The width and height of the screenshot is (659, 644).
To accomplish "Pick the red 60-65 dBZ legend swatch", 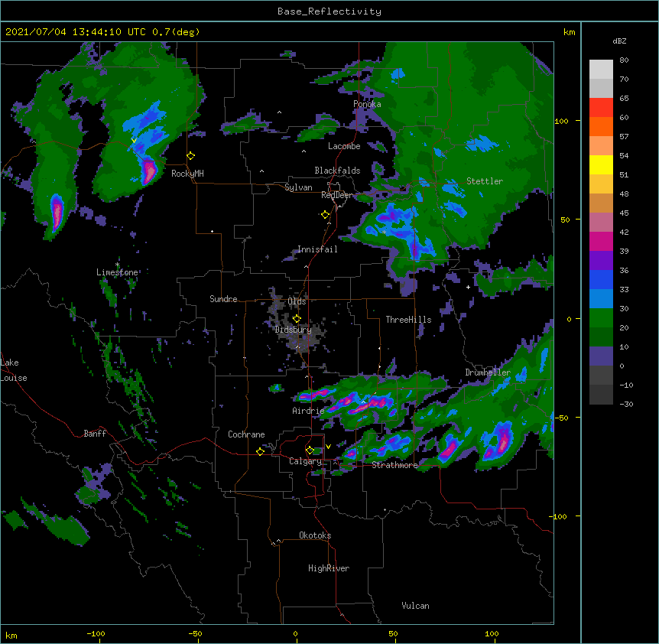I will tap(601, 108).
